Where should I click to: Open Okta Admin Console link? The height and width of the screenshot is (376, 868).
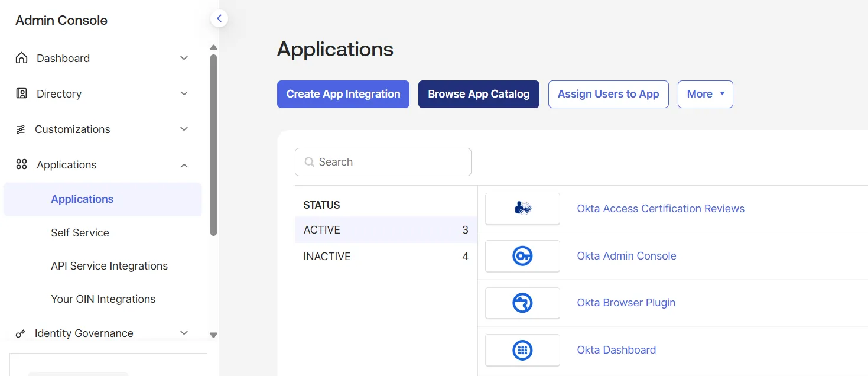tap(626, 256)
